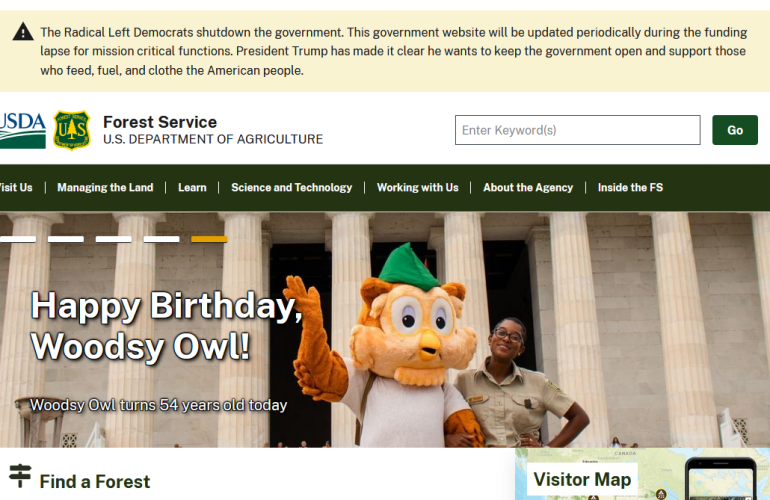This screenshot has height=500, width=770.
Task: Open the Working with Us menu
Action: click(417, 188)
